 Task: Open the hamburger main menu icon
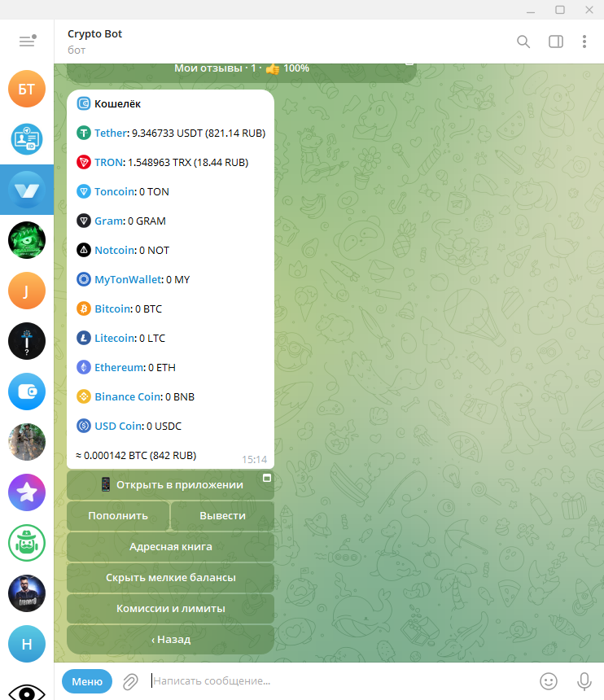tap(27, 41)
